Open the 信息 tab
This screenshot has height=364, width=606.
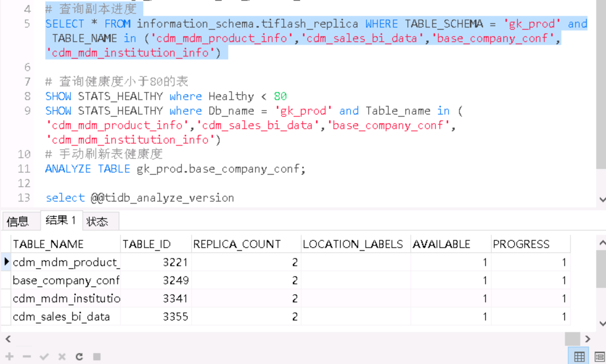tap(17, 221)
